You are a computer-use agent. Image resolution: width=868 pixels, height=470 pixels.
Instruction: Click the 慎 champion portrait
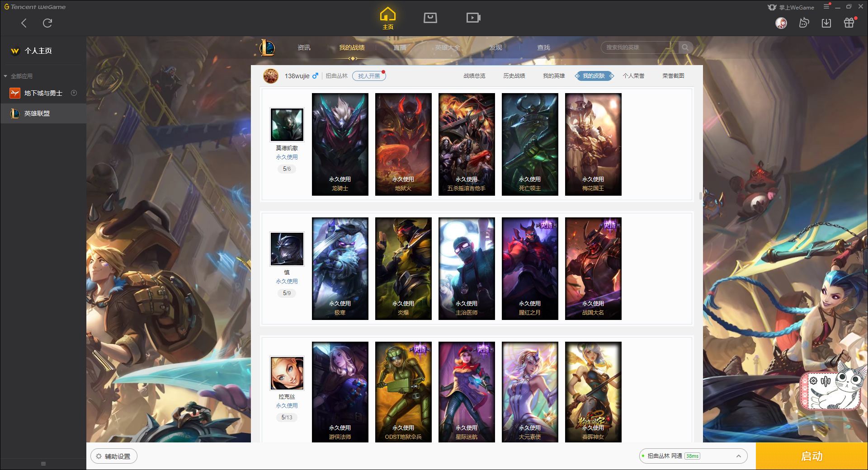click(287, 249)
